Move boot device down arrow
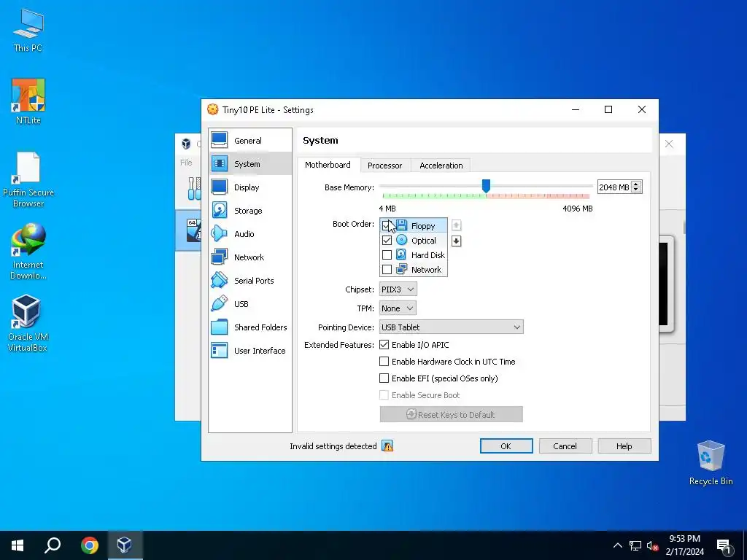747x560 pixels. [456, 241]
